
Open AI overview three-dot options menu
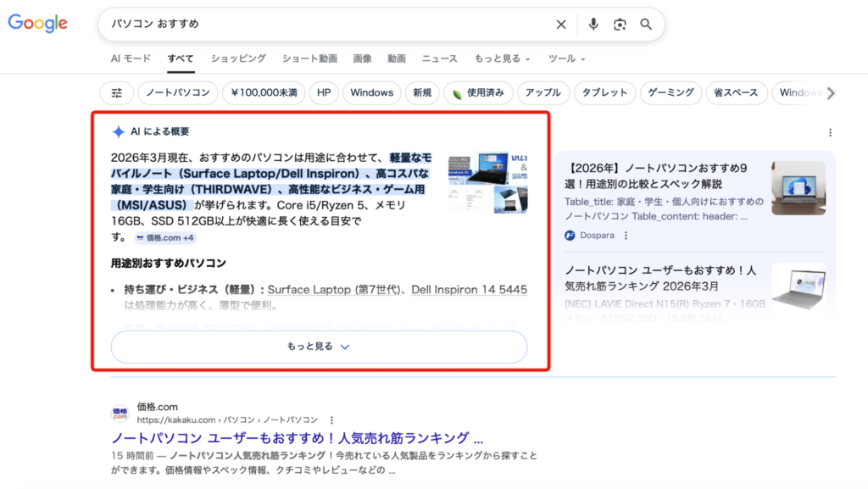[x=830, y=132]
